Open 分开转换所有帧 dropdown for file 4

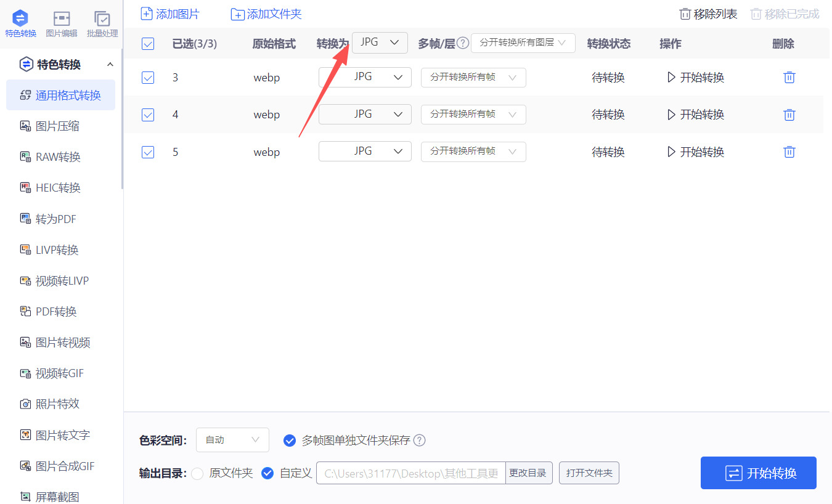tap(473, 115)
